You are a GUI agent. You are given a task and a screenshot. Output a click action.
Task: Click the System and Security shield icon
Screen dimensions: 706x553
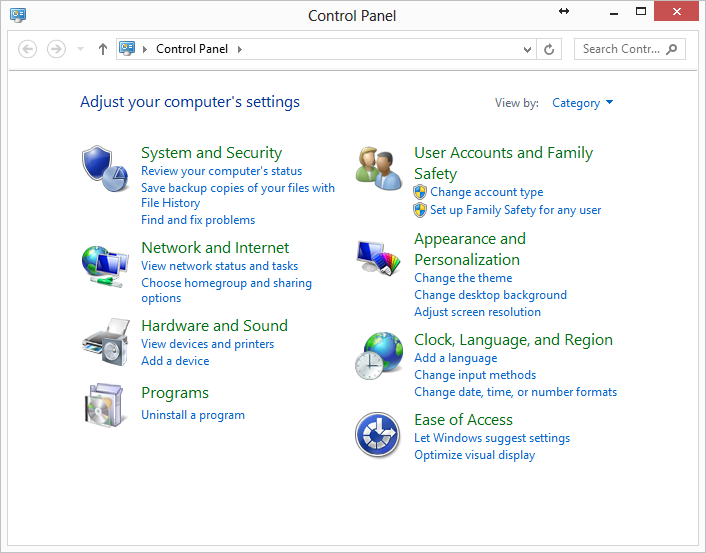click(x=105, y=167)
